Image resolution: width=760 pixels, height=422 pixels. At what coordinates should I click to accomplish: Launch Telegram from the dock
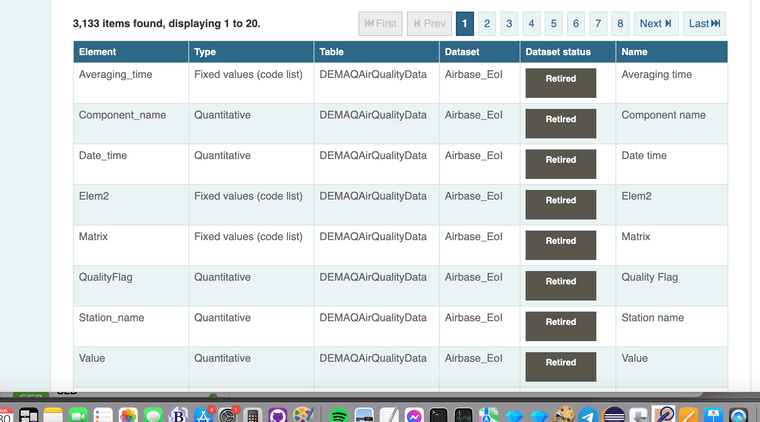click(589, 415)
